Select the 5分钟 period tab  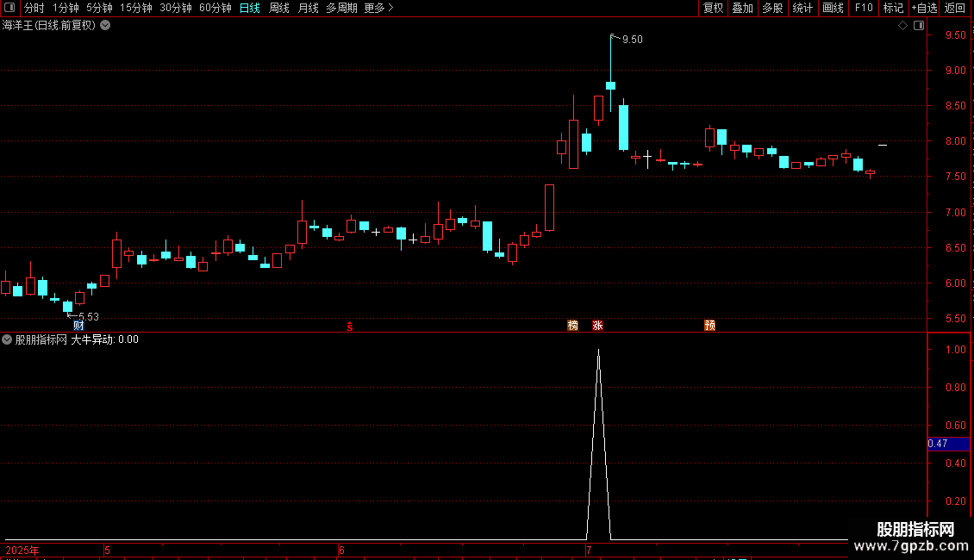pos(99,8)
